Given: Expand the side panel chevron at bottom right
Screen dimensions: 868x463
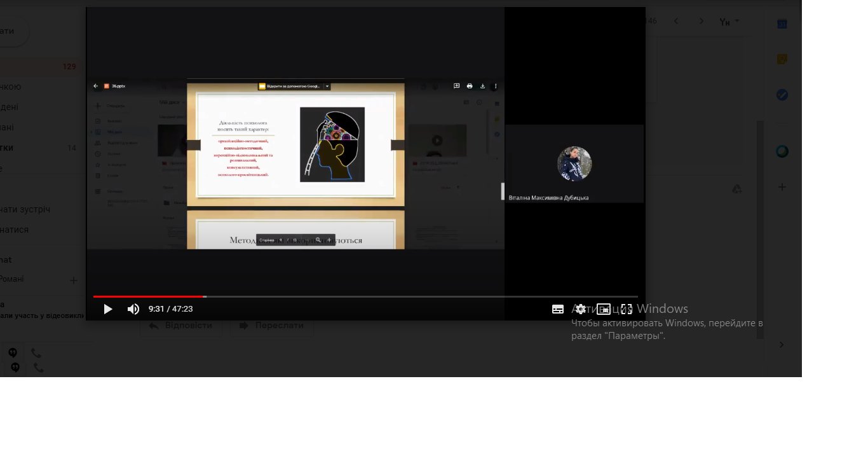Looking at the screenshot, I should (782, 345).
